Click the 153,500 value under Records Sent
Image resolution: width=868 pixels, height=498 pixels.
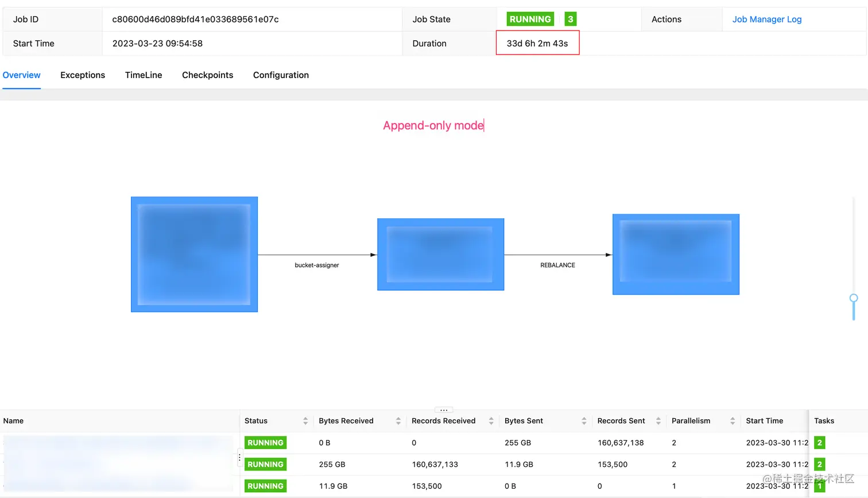pyautogui.click(x=613, y=464)
